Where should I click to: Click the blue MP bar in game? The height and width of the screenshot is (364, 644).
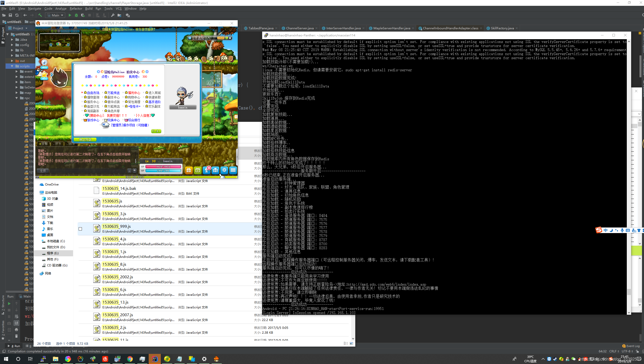(x=163, y=171)
